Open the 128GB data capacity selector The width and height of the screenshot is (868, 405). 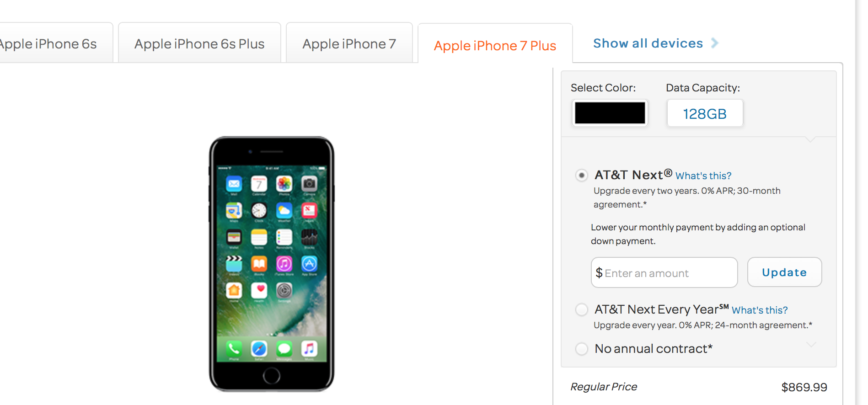click(x=705, y=113)
